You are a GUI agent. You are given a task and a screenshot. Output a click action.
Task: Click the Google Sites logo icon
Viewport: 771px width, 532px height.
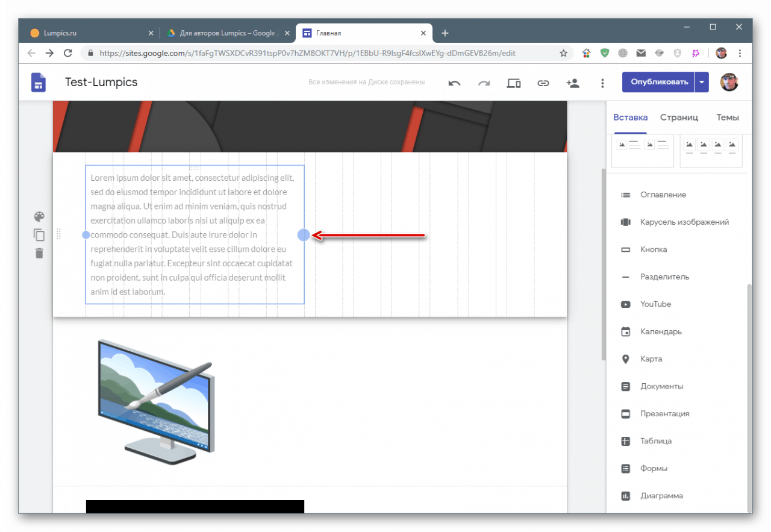click(x=39, y=83)
